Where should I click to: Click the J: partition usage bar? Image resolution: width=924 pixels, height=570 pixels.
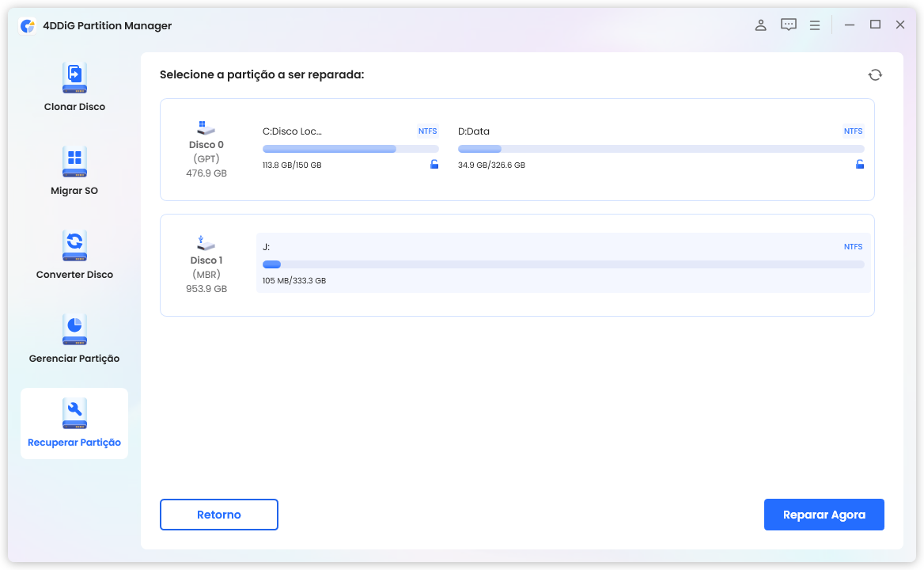pos(562,264)
